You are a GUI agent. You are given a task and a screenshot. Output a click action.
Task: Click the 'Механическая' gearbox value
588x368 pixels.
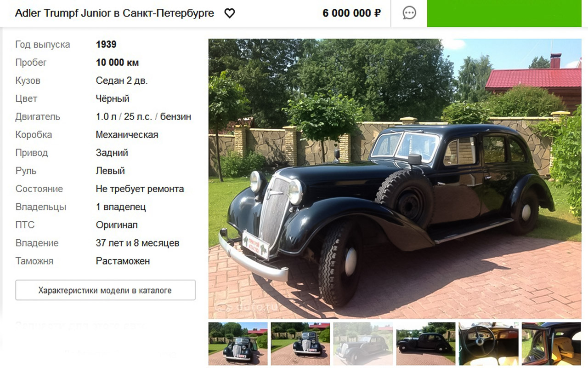click(x=127, y=135)
